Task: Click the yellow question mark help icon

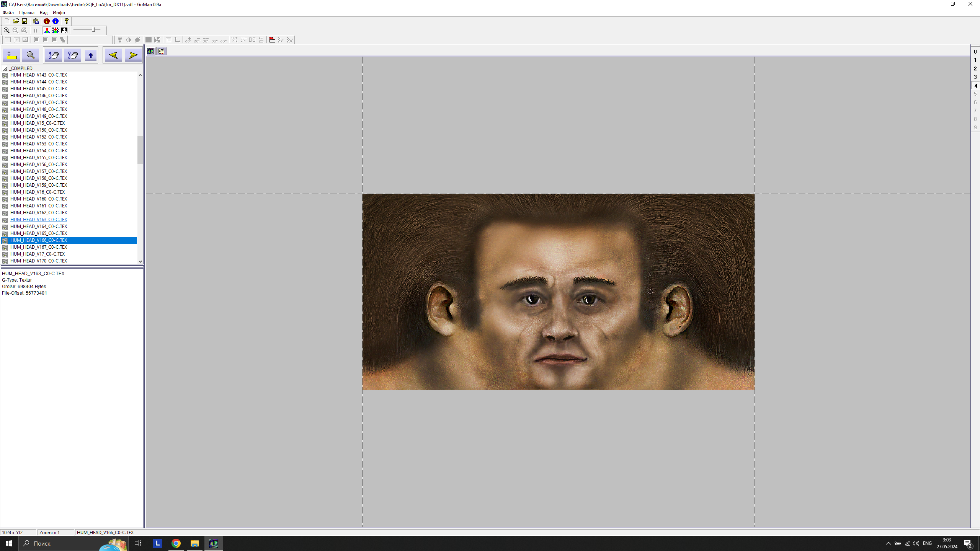Action: pos(67,21)
